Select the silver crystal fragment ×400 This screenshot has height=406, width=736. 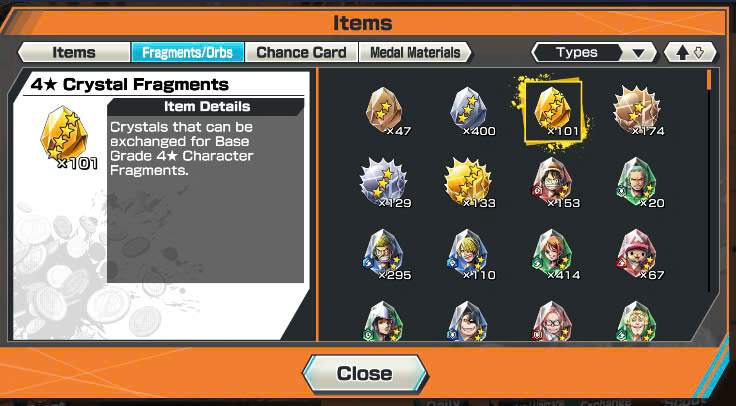pyautogui.click(x=469, y=111)
